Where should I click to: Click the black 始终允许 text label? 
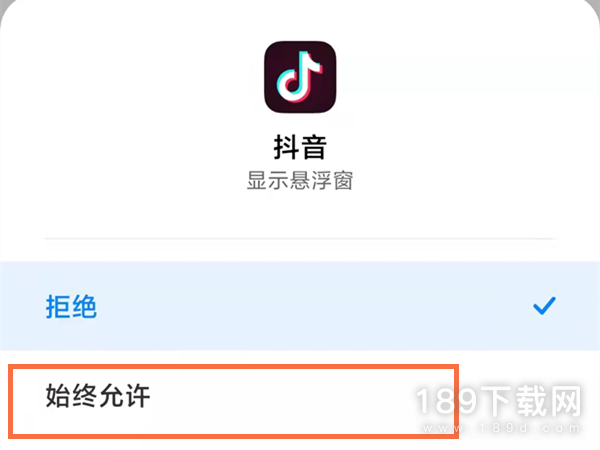tap(98, 396)
